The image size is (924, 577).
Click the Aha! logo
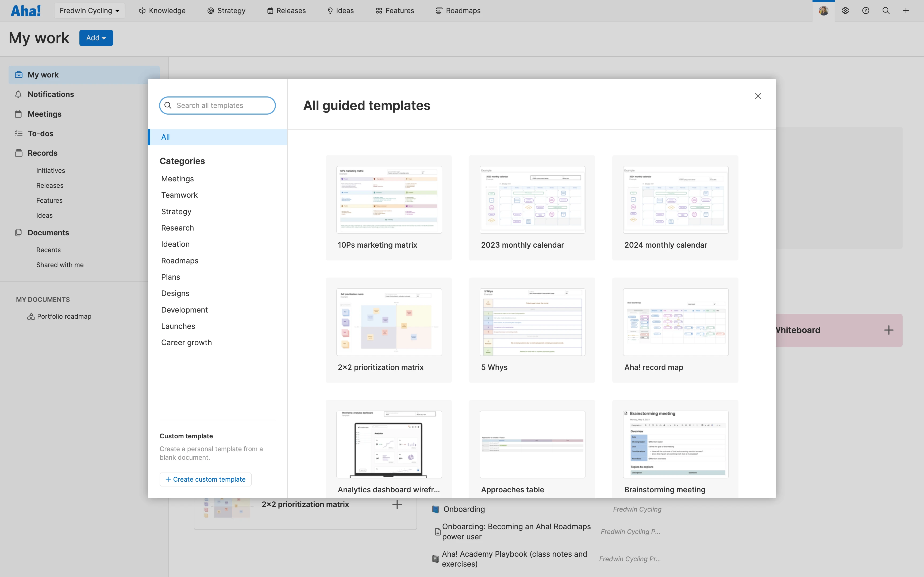point(26,11)
